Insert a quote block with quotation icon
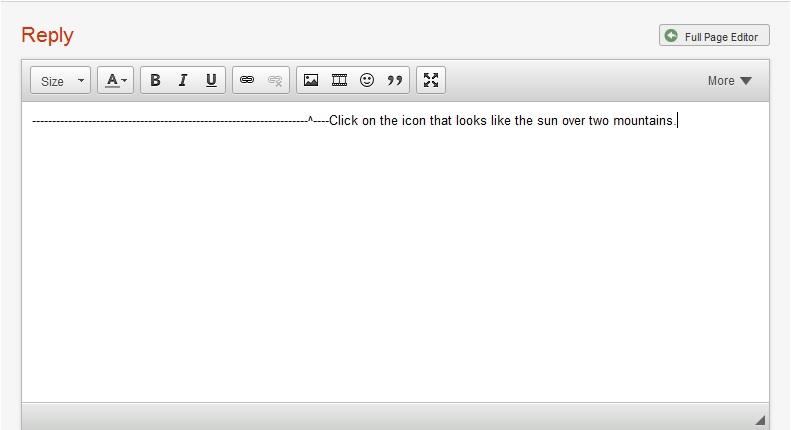Screen dimensions: 791x430 395,81
